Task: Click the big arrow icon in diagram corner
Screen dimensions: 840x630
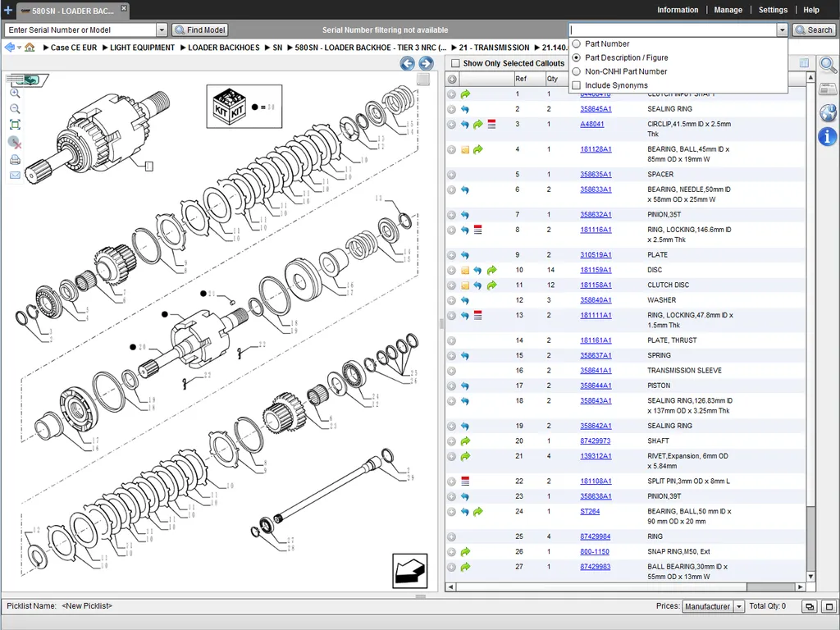Action: [x=410, y=571]
